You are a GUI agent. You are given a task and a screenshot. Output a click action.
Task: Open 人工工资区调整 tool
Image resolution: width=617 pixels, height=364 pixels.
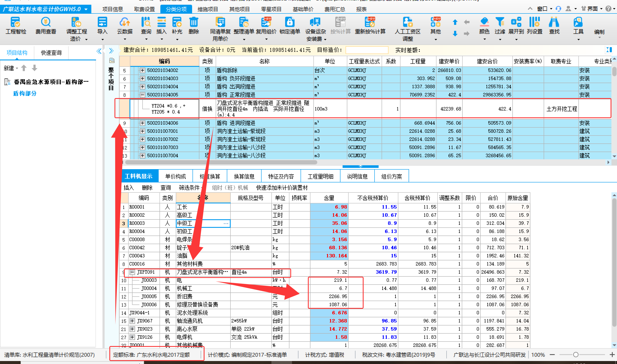point(408,22)
